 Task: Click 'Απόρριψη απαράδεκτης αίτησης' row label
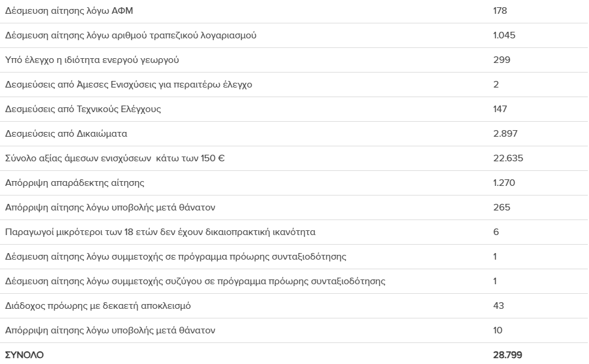click(x=74, y=183)
